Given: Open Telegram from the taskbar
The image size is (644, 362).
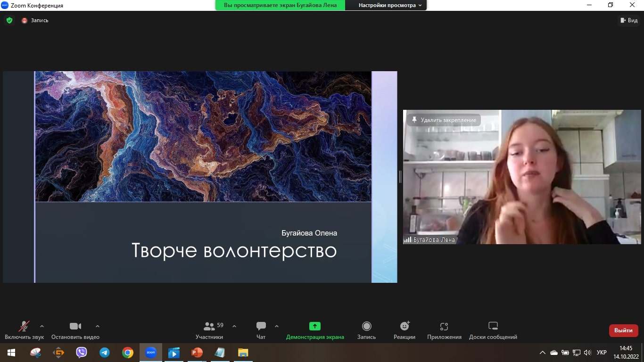Looking at the screenshot, I should click(104, 353).
